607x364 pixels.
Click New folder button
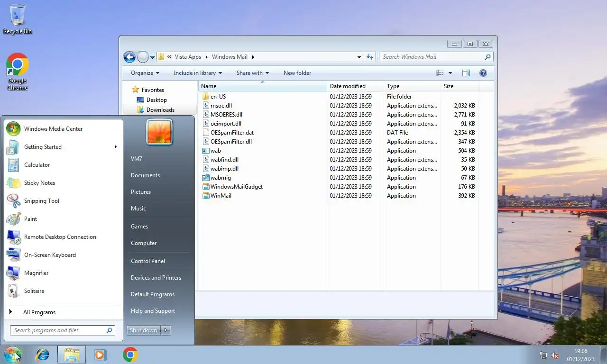click(x=297, y=73)
